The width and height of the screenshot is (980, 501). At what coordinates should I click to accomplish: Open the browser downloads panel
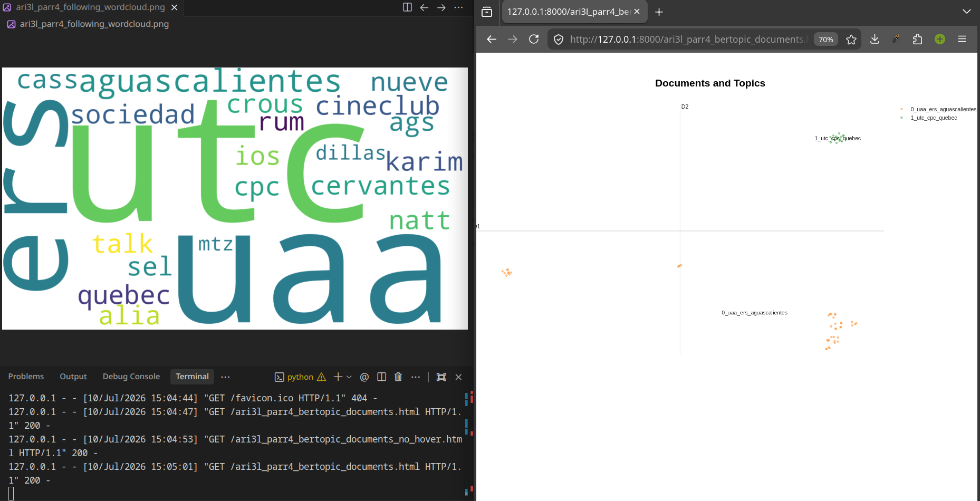tap(875, 39)
